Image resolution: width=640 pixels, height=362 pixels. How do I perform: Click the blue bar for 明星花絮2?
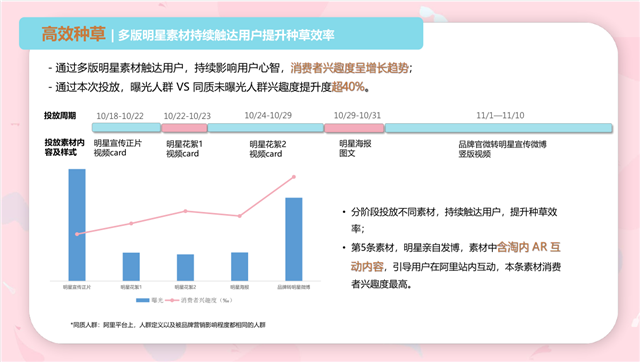(185, 267)
